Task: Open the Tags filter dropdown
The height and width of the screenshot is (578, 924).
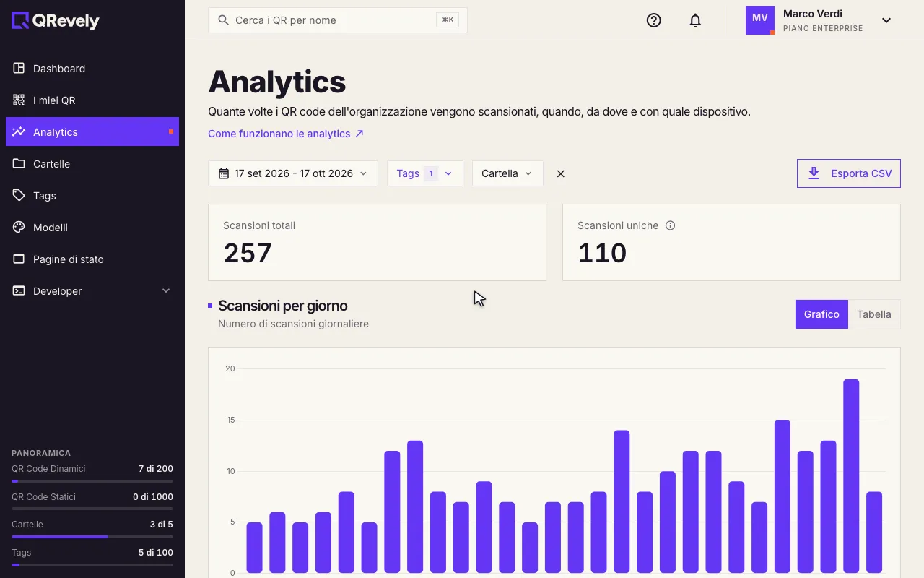Action: tap(425, 173)
